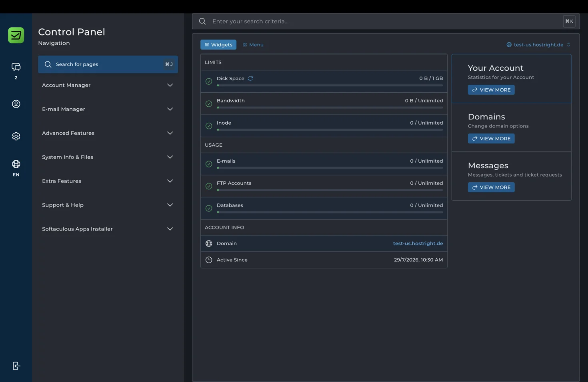Open domain selector test-us.hostright.de dropdown

(x=538, y=45)
